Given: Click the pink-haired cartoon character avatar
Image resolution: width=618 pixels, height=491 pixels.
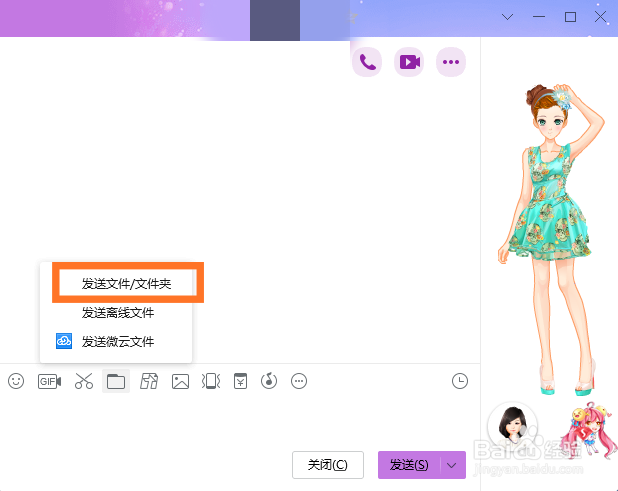Looking at the screenshot, I should (x=588, y=430).
